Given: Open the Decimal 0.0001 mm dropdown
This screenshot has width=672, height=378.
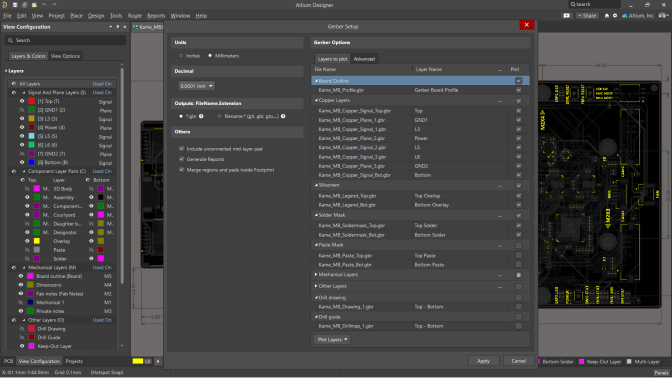Looking at the screenshot, I should pyautogui.click(x=196, y=86).
